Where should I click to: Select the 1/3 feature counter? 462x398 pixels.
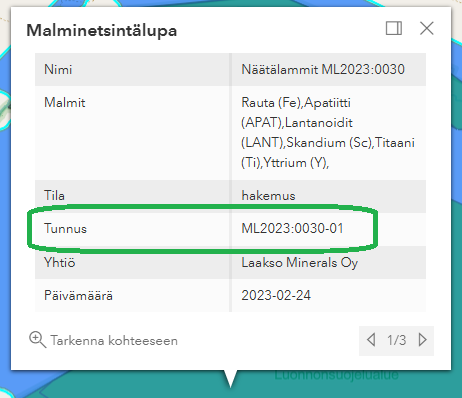coord(396,340)
